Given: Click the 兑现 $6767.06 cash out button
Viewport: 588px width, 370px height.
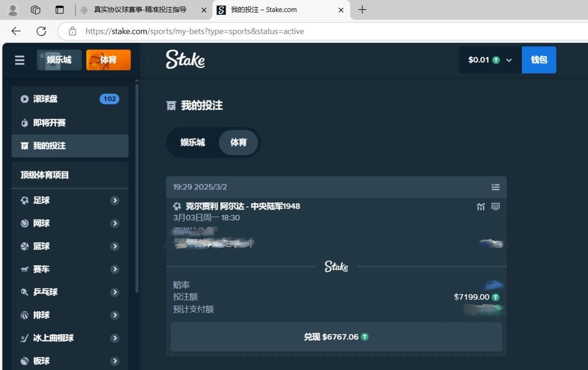Looking at the screenshot, I should pyautogui.click(x=336, y=337).
